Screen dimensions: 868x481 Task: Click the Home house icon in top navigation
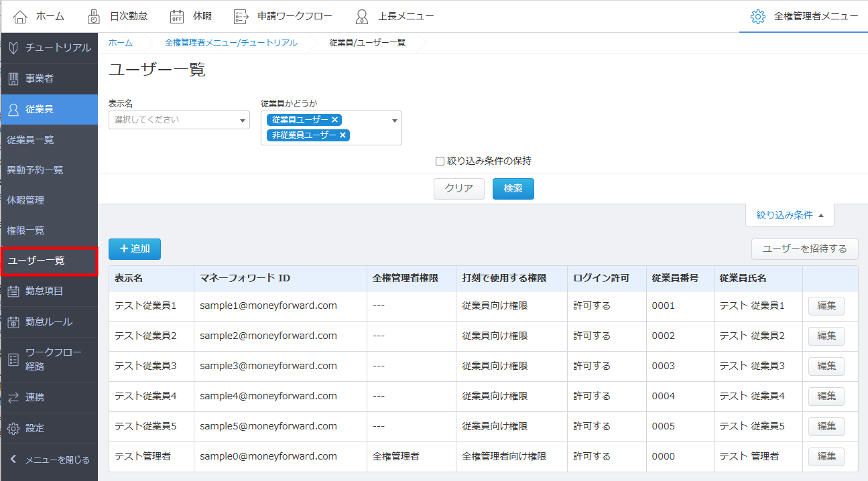[x=21, y=16]
